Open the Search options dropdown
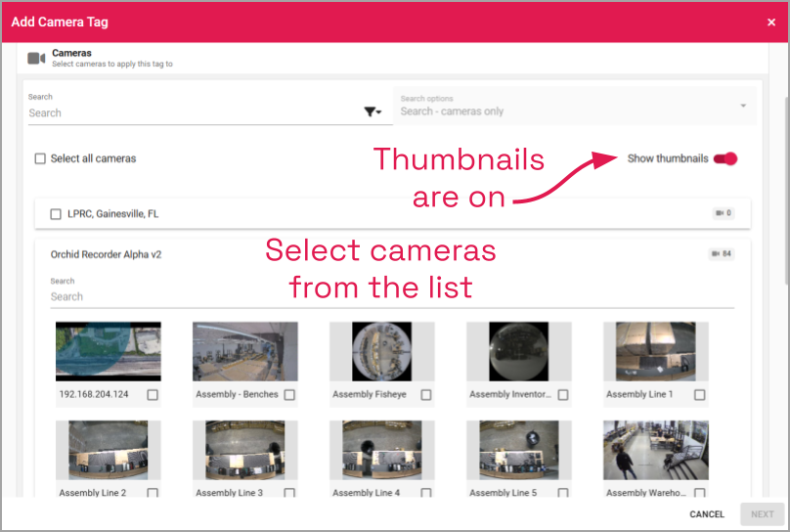790x532 pixels. click(x=575, y=106)
